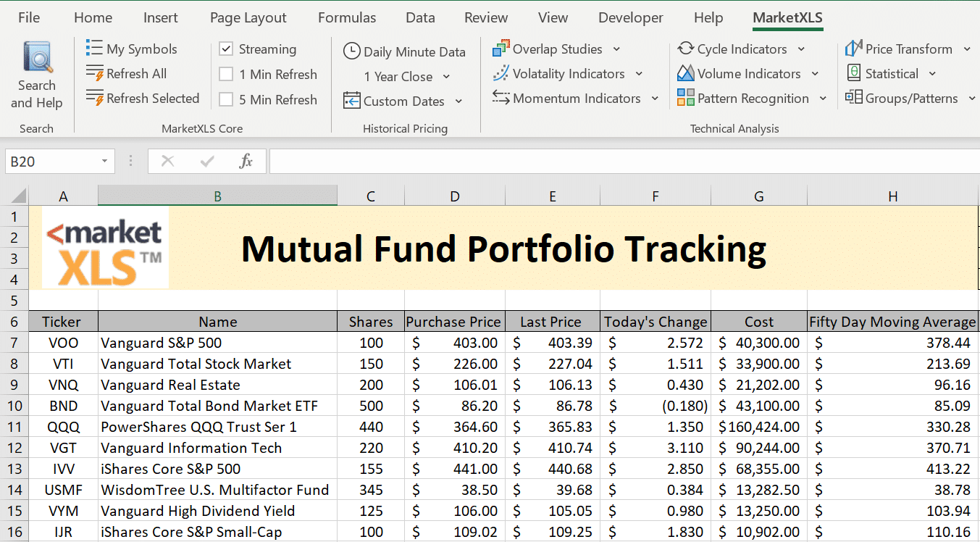Switch to the Developer tab

coord(631,17)
